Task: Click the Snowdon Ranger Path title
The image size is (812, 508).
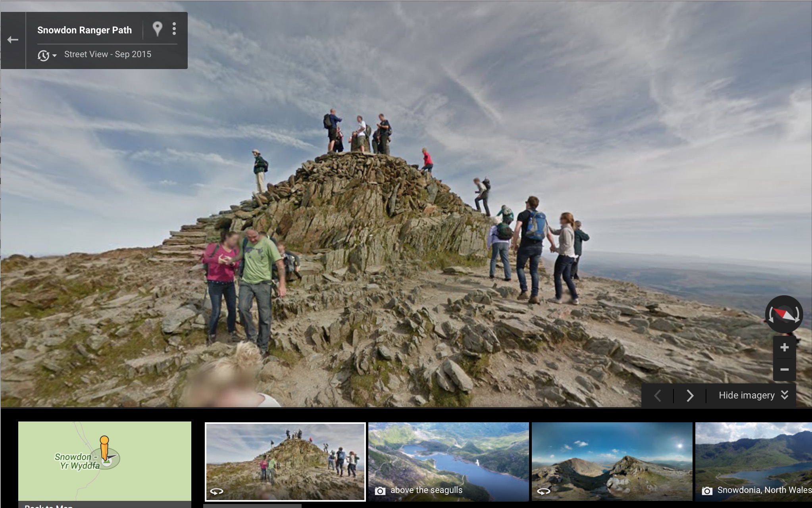Action: point(85,30)
